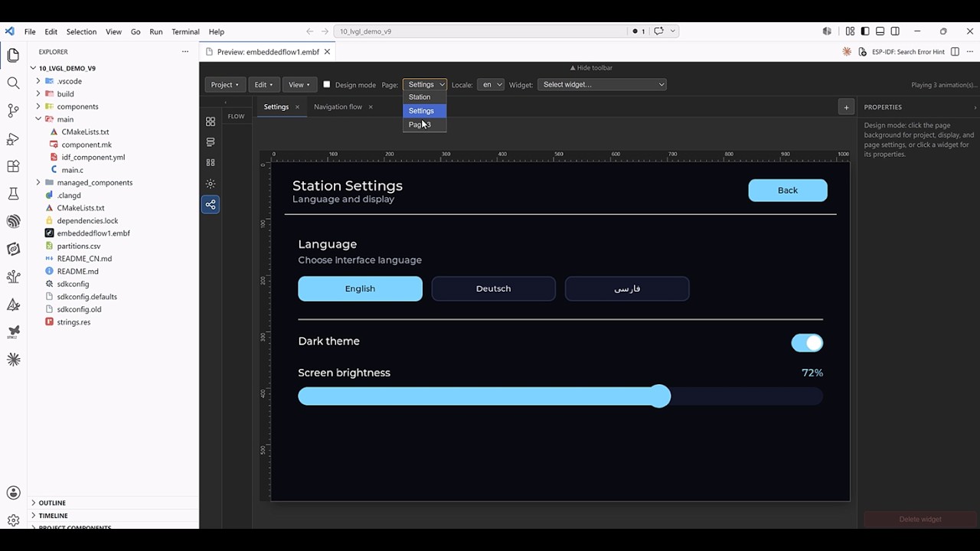Open the Run menu
This screenshot has width=980, height=551.
pos(156,31)
